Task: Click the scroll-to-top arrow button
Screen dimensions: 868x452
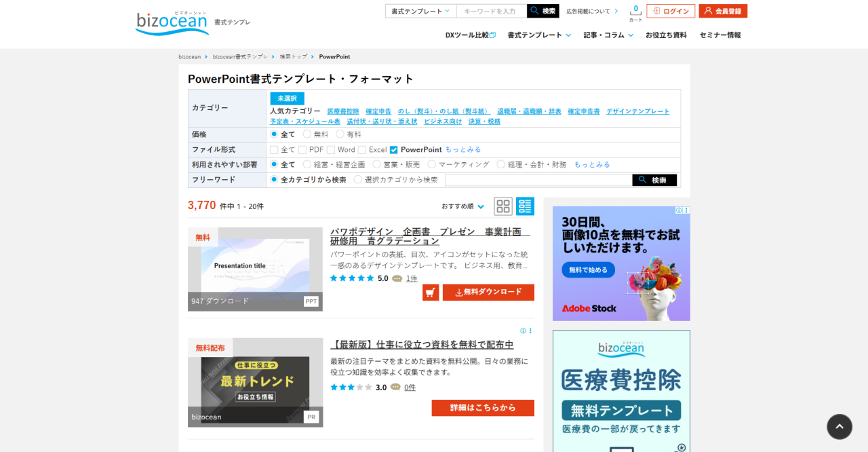Action: (839, 427)
